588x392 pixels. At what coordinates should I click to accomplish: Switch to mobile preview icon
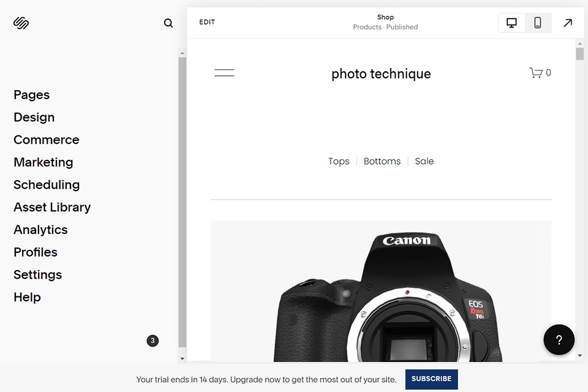537,23
